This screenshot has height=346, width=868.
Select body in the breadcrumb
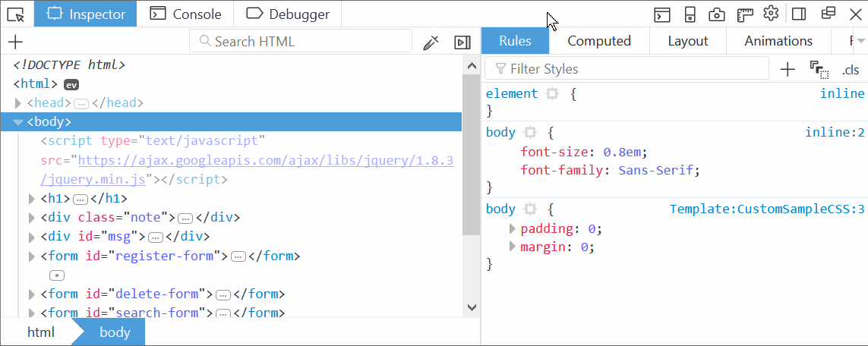pos(115,332)
